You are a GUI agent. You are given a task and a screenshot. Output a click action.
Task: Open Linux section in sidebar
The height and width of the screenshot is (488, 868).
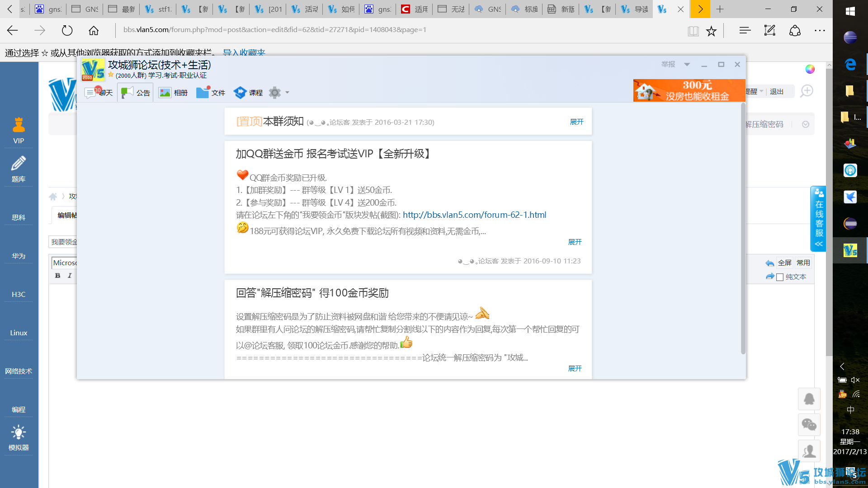[x=19, y=333]
